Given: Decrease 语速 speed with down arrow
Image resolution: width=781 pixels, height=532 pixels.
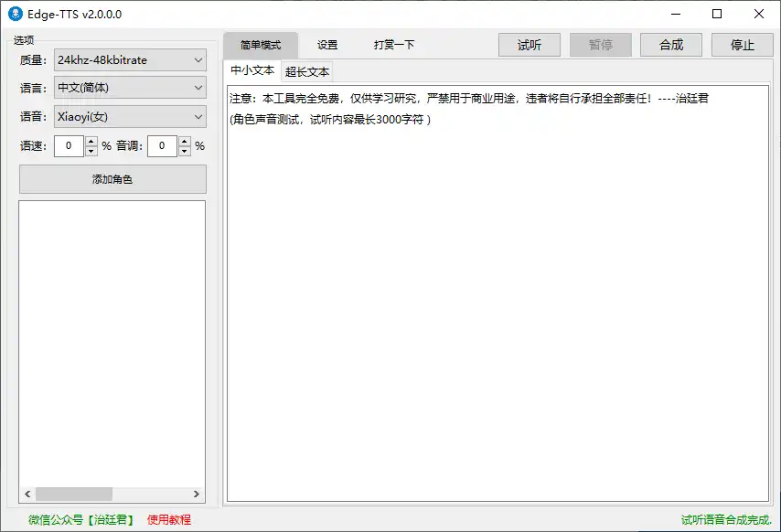Looking at the screenshot, I should tap(91, 151).
